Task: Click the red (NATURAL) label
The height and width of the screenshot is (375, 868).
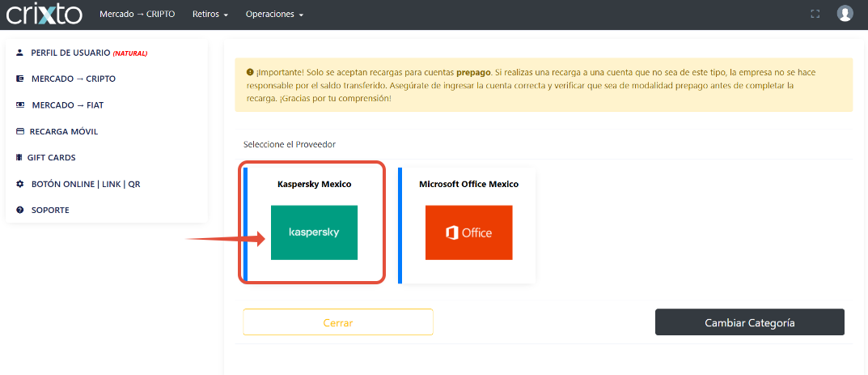Action: 130,53
